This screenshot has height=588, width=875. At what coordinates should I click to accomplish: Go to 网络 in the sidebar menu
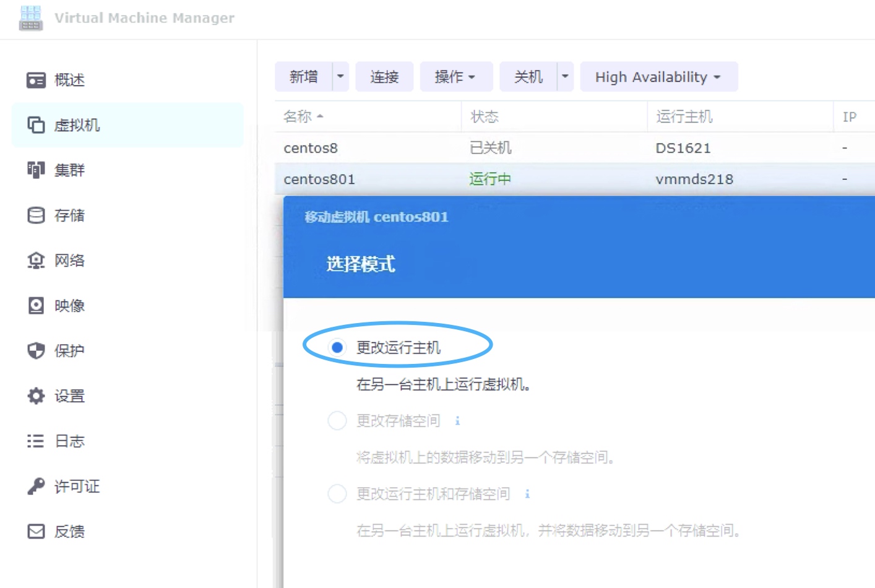click(69, 261)
